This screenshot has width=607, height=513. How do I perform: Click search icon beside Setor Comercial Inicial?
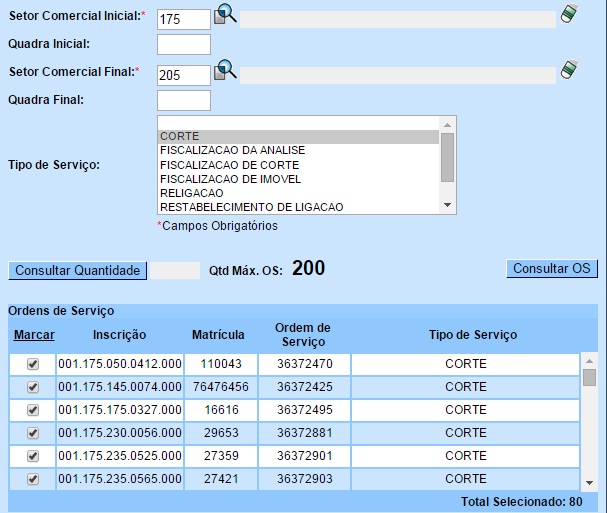coord(226,15)
